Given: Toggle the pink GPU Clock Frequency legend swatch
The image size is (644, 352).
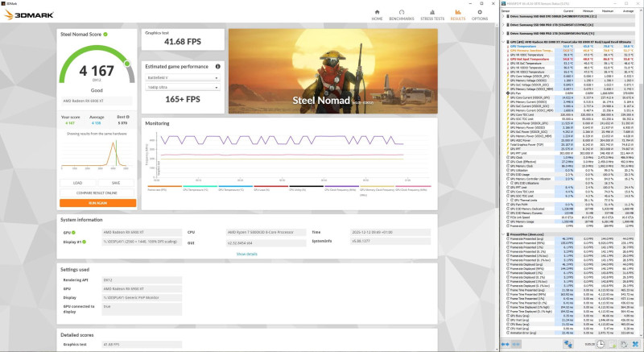Looking at the screenshot, I should click(x=413, y=187).
